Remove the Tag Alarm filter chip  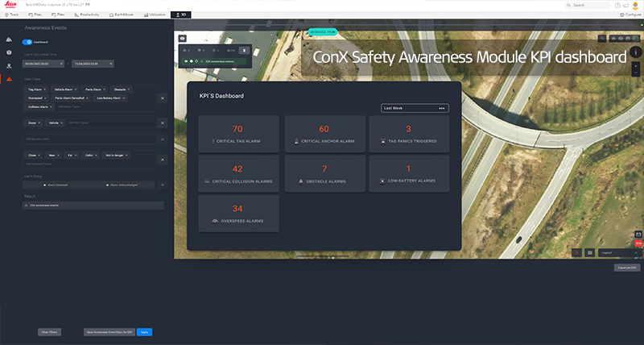pos(45,89)
